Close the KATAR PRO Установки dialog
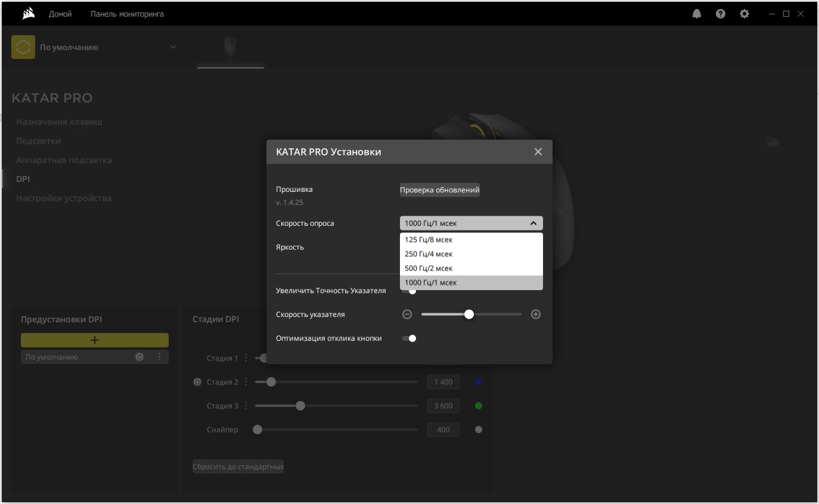This screenshot has width=819, height=504. [538, 152]
